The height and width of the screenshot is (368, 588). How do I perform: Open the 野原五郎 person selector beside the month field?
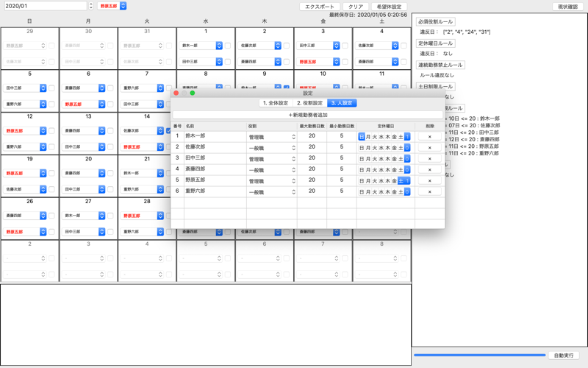tap(112, 6)
